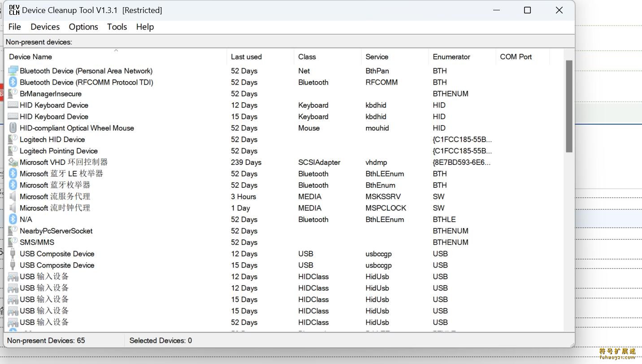Select the NearbyPcServerSocket entry

[x=56, y=231]
